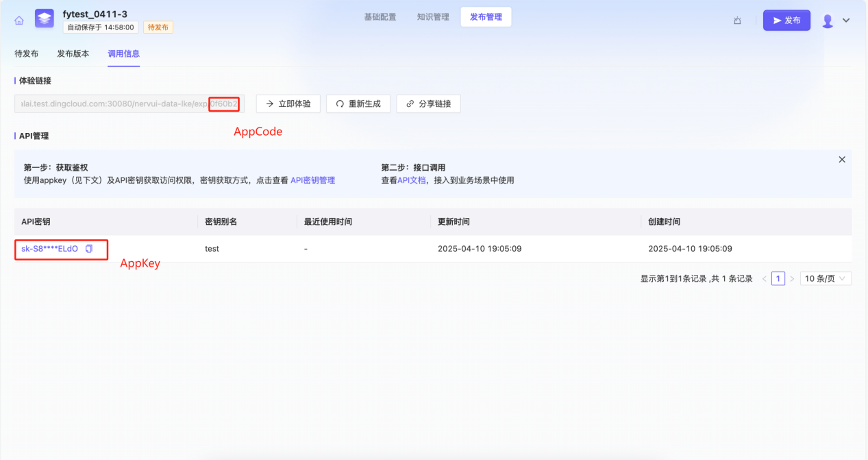Click the debug icon beside 发布 button
Viewport: 868px width, 460px height.
pyautogui.click(x=737, y=21)
